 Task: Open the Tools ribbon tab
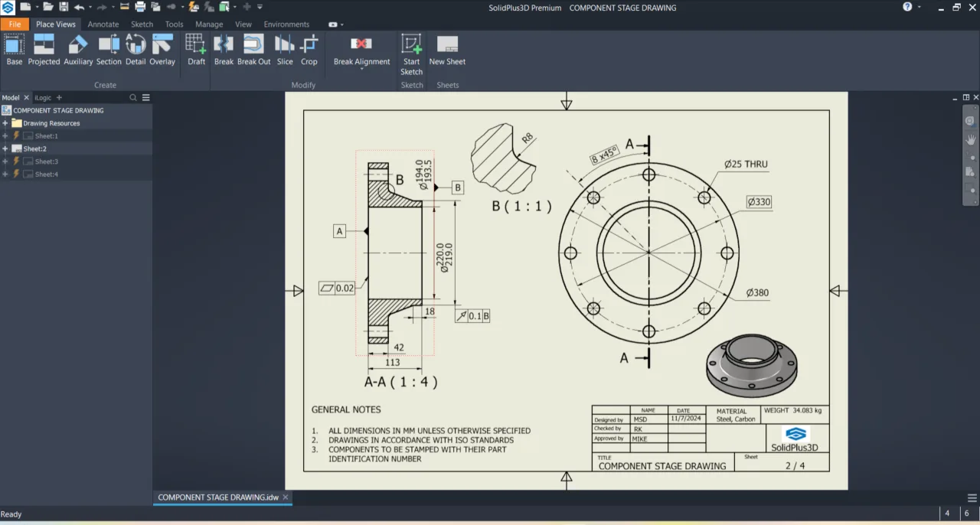click(174, 24)
